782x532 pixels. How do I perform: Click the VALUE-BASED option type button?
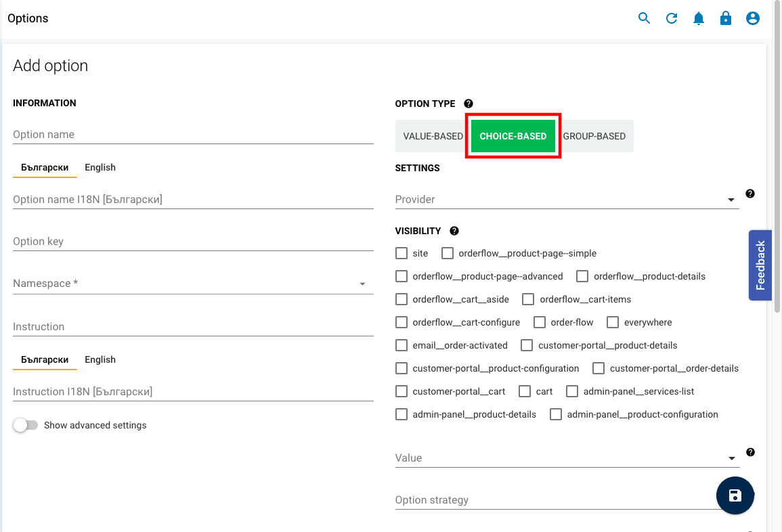click(x=432, y=136)
